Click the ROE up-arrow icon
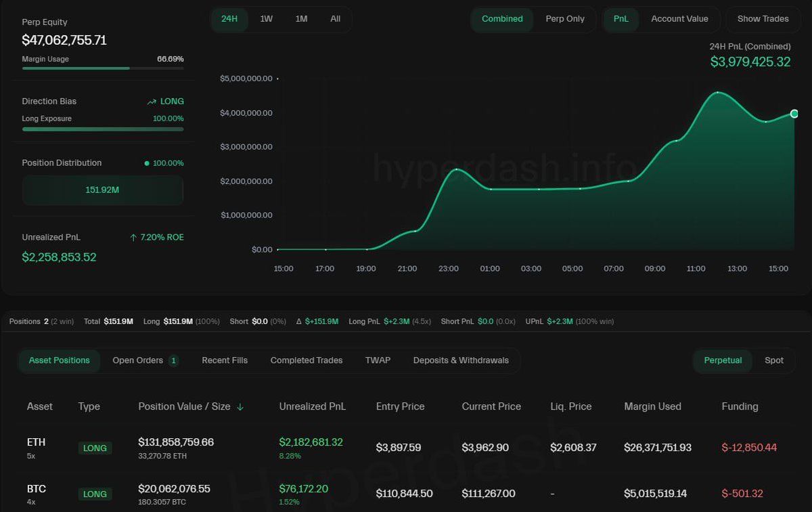This screenshot has height=512, width=812. click(x=133, y=238)
